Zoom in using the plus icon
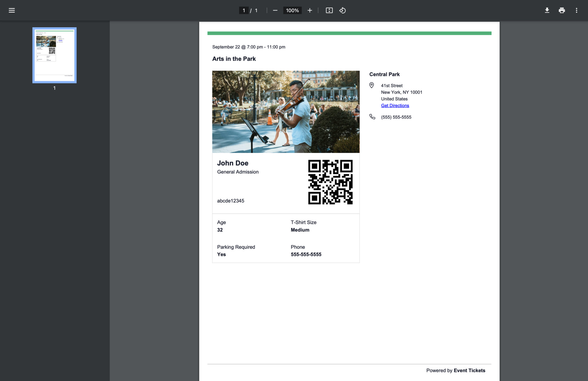Viewport: 588px width, 381px height. [x=310, y=10]
